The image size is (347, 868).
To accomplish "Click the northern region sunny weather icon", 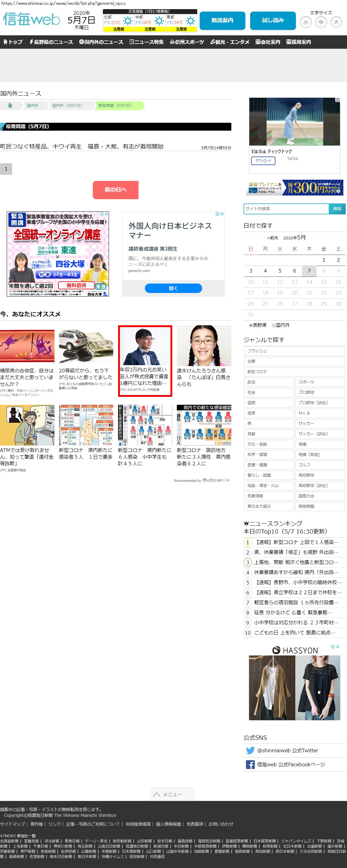I will 128,21.
